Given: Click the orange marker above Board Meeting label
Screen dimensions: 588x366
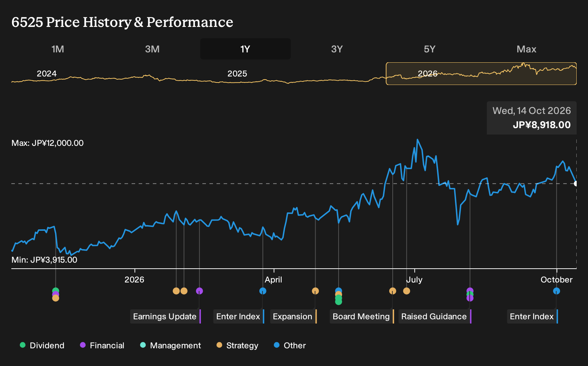Looking at the screenshot, I should point(393,291).
